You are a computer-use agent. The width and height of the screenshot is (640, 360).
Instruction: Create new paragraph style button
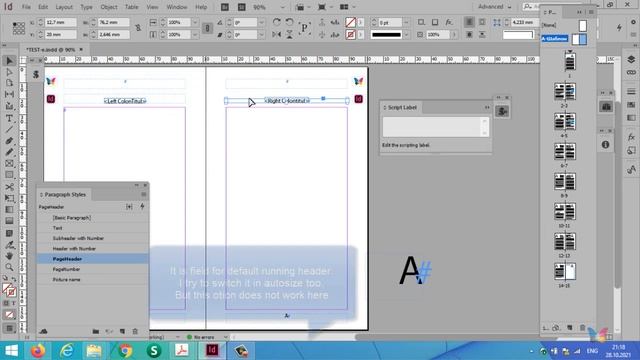point(122,331)
